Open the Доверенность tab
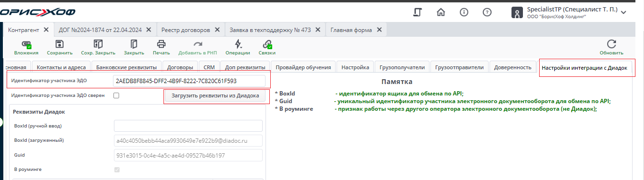 pos(512,67)
